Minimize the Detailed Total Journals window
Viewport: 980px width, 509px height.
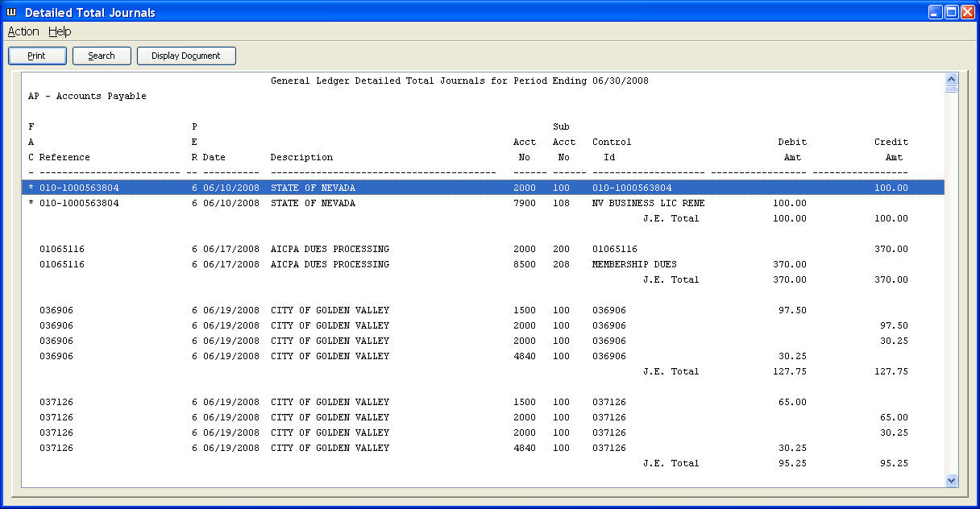935,12
